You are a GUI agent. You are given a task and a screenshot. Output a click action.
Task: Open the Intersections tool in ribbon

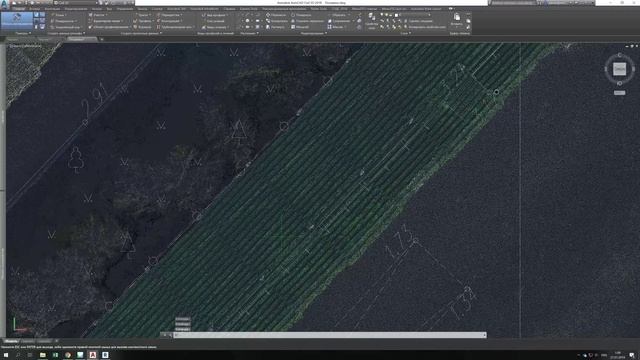169,15
